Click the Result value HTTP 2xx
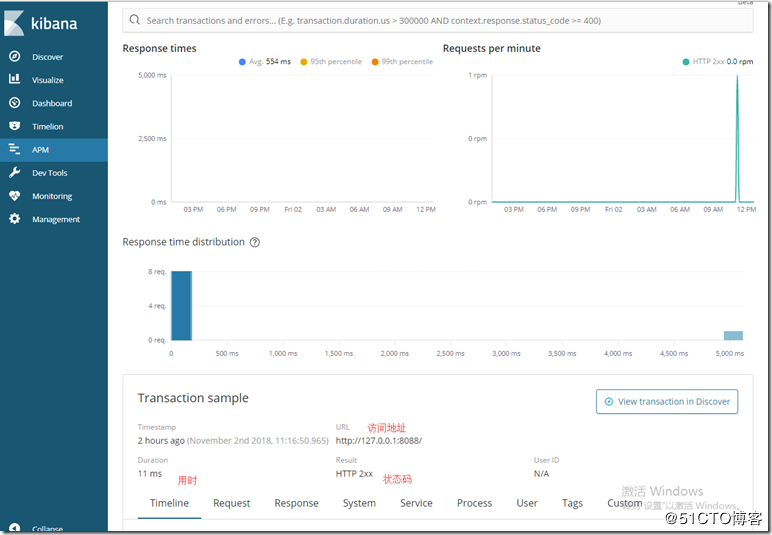This screenshot has height=535, width=772. click(354, 473)
